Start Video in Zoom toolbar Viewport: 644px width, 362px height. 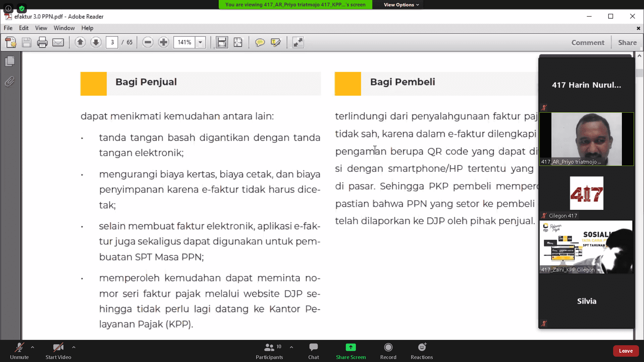(x=58, y=351)
